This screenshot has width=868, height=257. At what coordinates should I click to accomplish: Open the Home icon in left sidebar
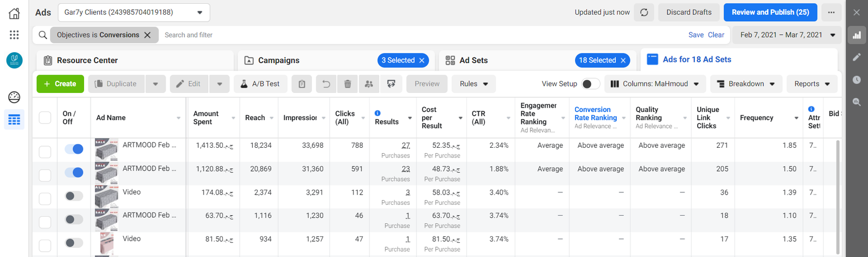click(x=14, y=13)
